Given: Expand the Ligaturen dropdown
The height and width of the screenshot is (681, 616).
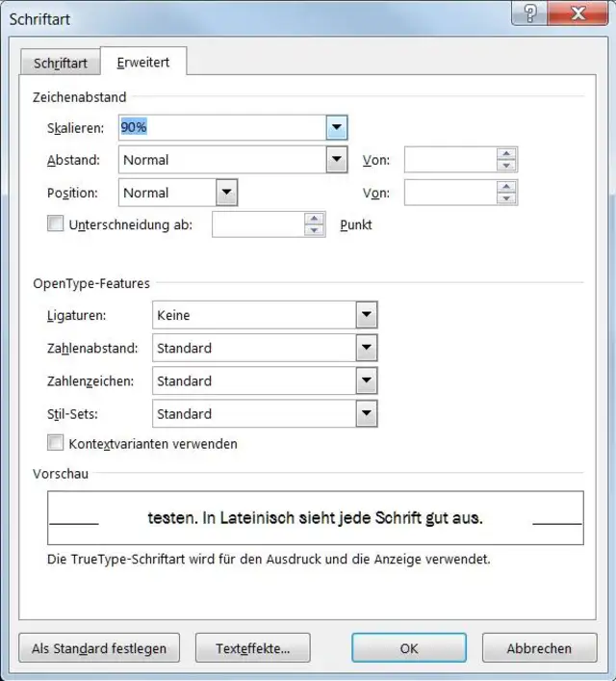Looking at the screenshot, I should (x=366, y=315).
